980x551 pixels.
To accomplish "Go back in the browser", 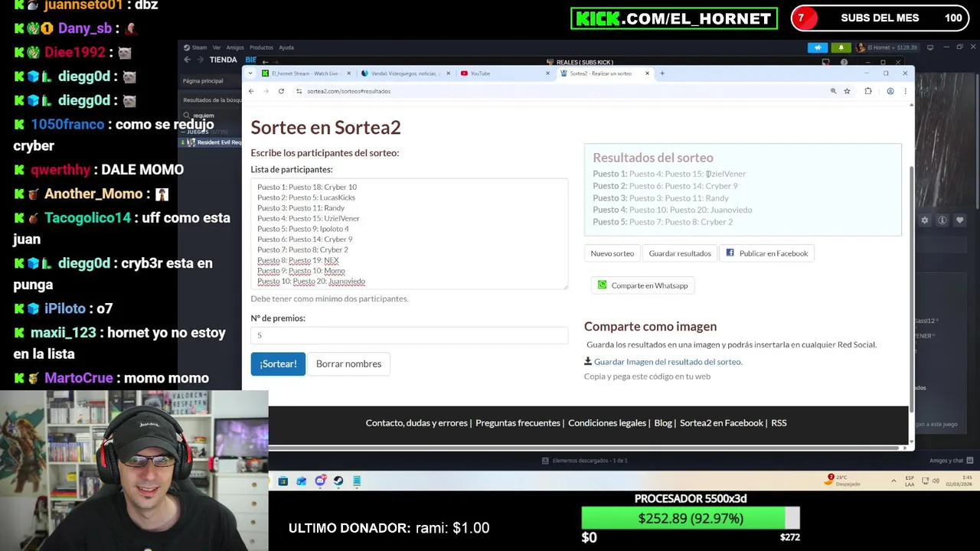I will click(x=251, y=91).
